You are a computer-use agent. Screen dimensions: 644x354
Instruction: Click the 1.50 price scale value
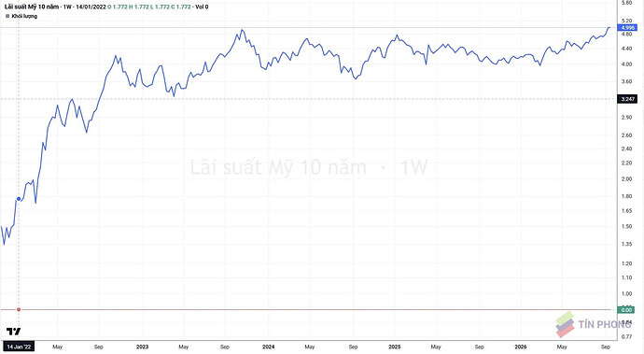[x=627, y=226]
